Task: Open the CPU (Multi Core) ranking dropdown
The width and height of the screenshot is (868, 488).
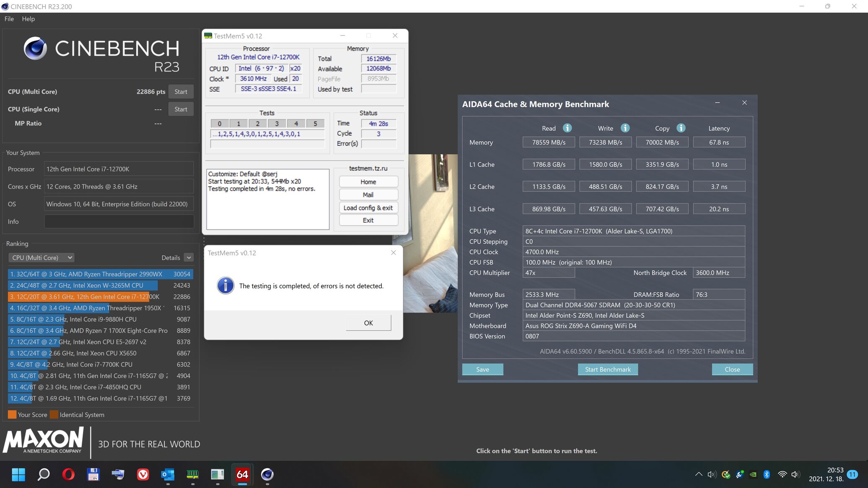Action: [x=41, y=258]
